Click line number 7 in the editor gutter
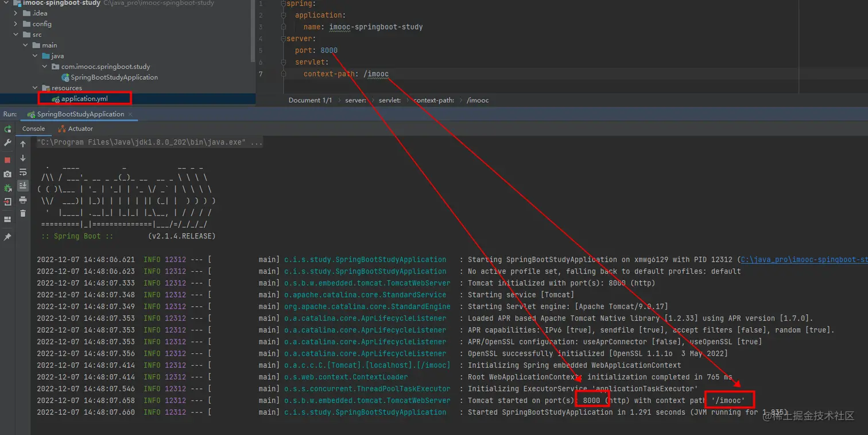The height and width of the screenshot is (435, 868). pyautogui.click(x=261, y=74)
